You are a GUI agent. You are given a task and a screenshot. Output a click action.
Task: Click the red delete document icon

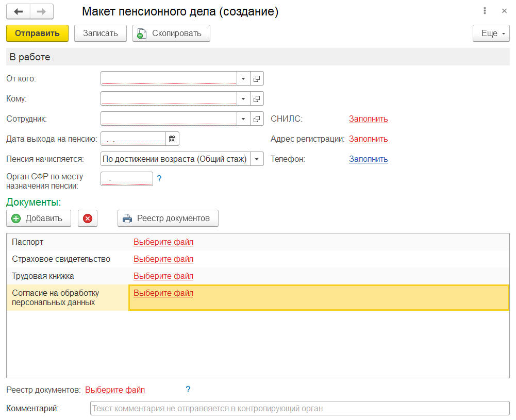[x=88, y=219]
